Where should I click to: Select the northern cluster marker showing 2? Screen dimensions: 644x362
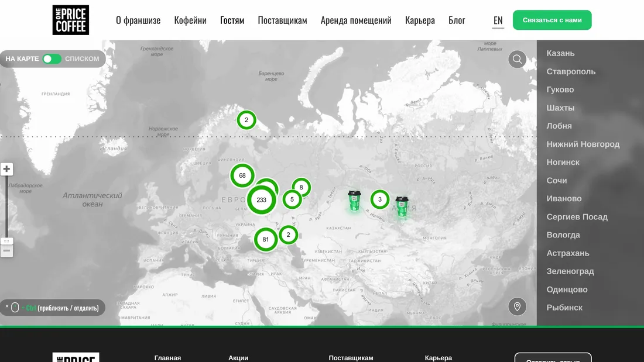coord(246,119)
